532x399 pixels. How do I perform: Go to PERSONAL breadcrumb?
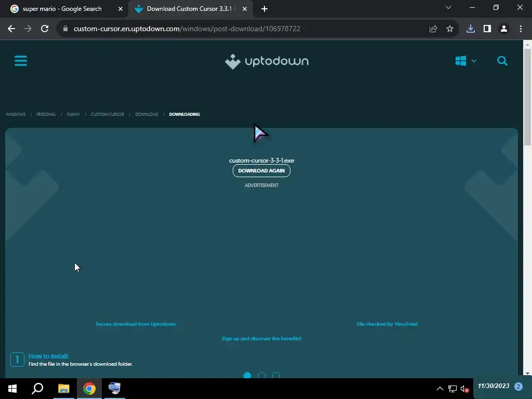point(46,114)
